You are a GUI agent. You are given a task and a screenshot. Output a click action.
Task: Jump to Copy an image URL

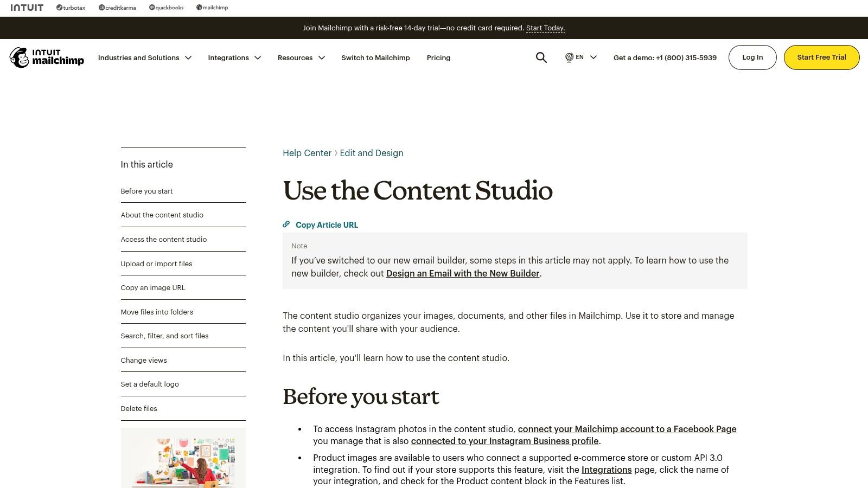click(153, 287)
